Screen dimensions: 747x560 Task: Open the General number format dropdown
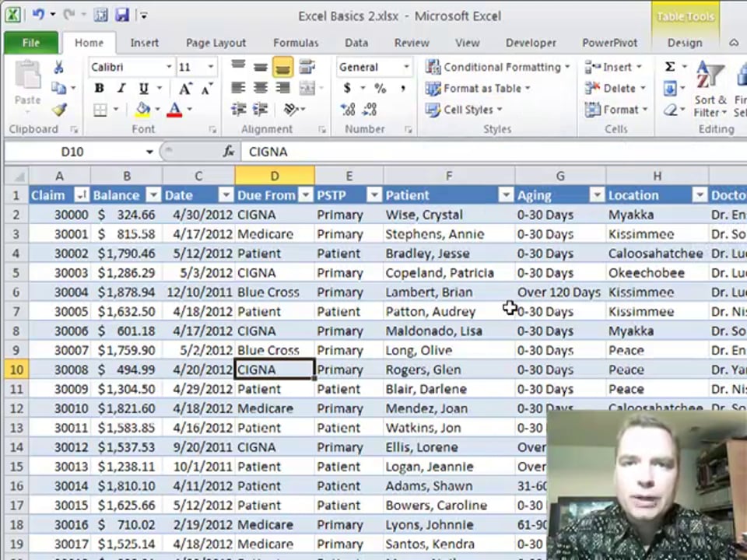point(406,67)
